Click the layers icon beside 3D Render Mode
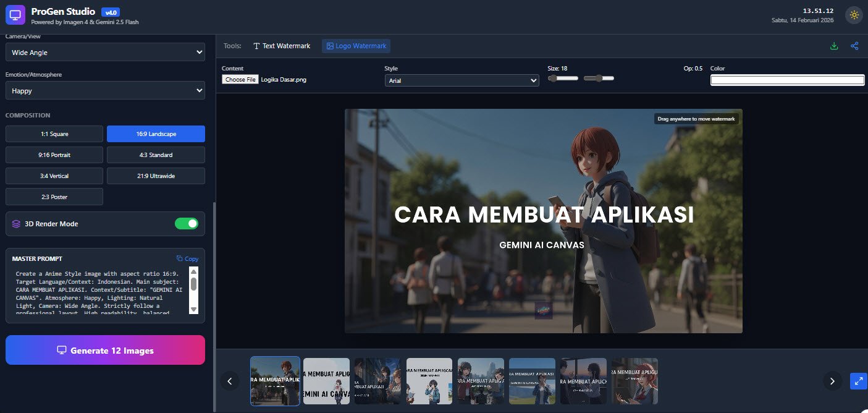This screenshot has width=868, height=413. coord(17,224)
